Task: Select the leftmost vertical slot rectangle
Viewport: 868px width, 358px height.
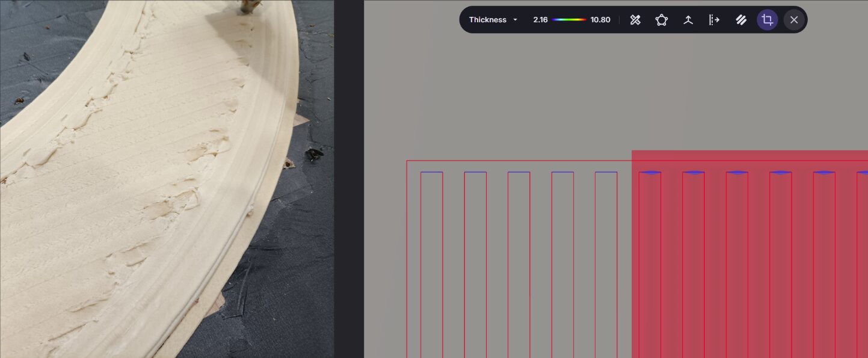Action: 431,265
